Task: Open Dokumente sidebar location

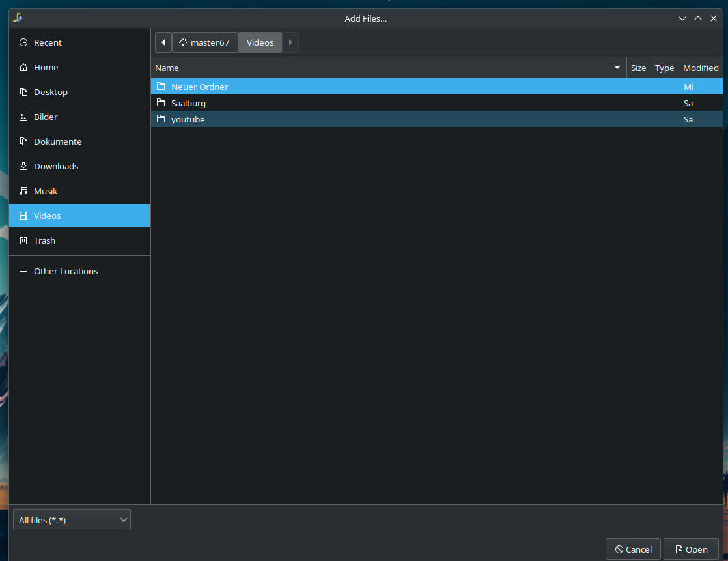Action: (79, 141)
